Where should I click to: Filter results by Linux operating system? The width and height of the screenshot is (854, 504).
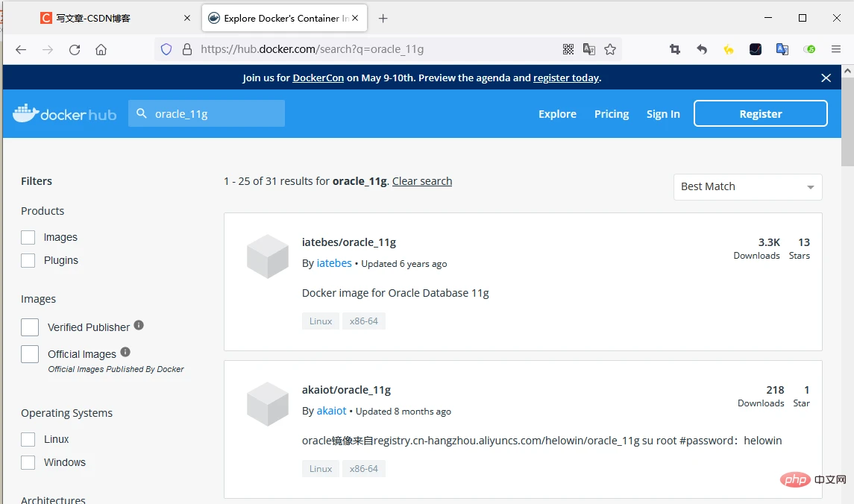28,439
